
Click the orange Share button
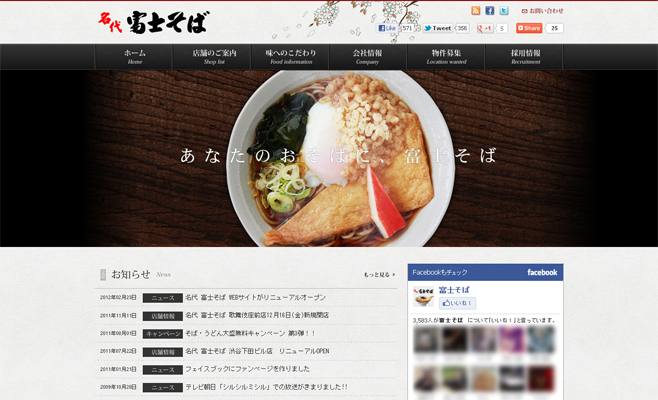point(529,28)
